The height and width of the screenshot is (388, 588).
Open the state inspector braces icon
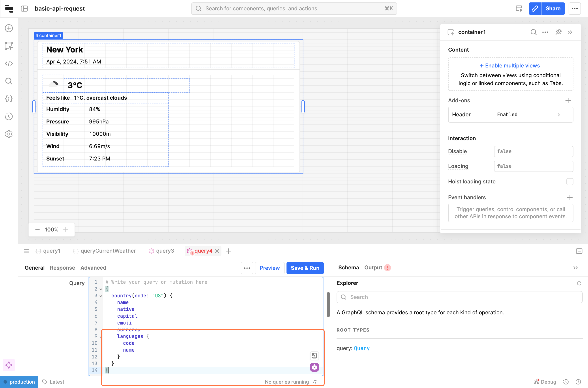coord(9,99)
